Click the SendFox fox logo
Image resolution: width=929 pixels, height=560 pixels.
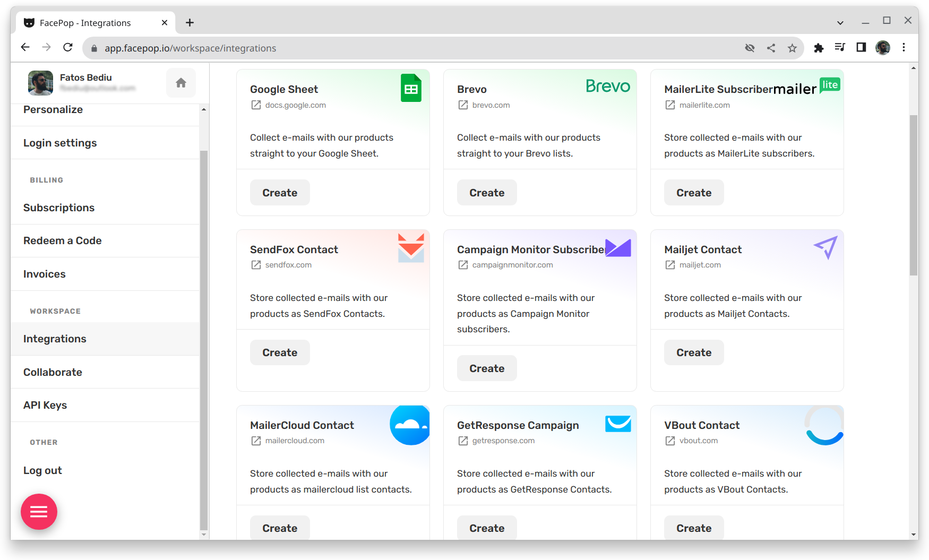coord(411,248)
